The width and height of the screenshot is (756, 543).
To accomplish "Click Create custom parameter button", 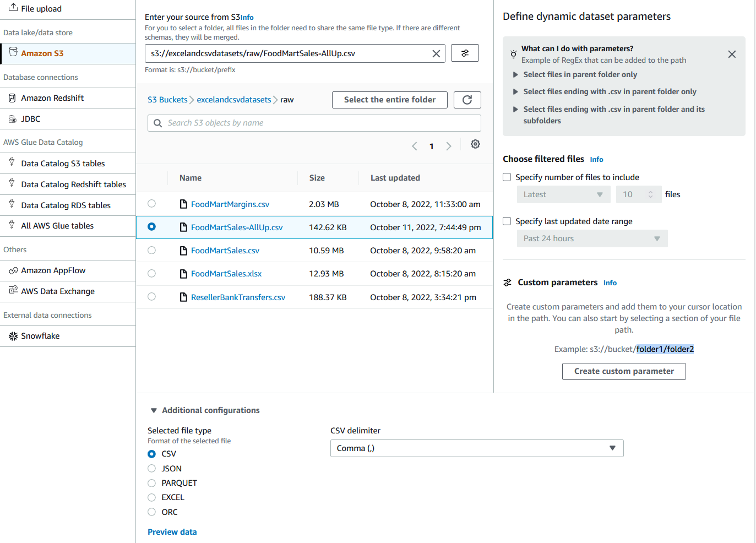I will pos(624,371).
